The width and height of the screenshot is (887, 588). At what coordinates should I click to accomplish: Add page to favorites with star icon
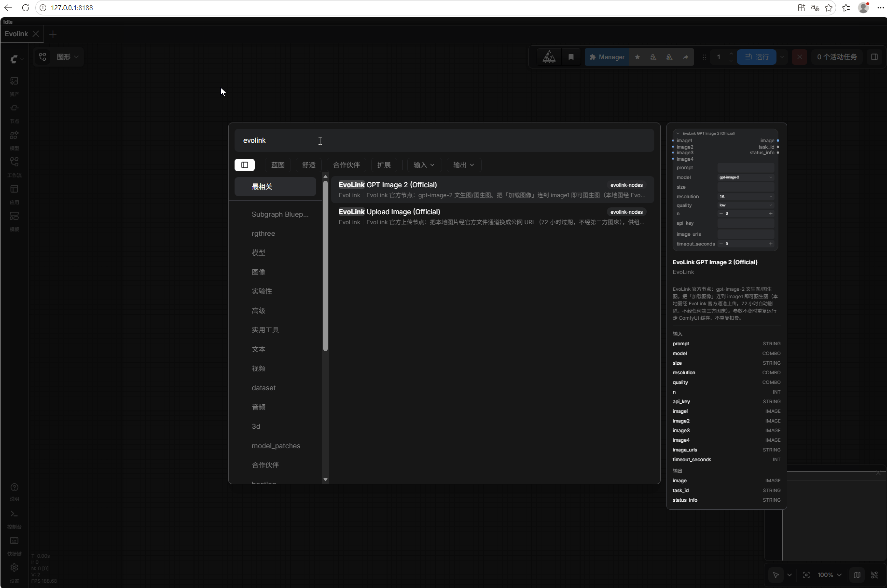click(828, 7)
